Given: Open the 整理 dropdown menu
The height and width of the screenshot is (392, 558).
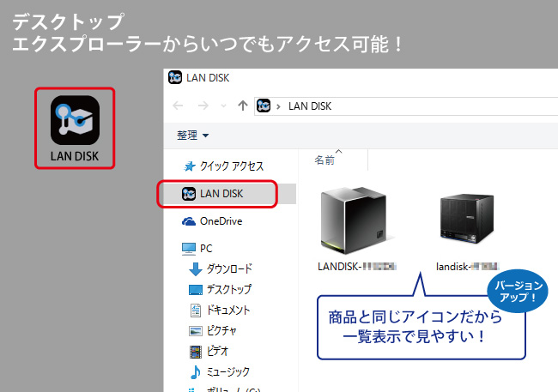Looking at the screenshot, I should click(193, 136).
